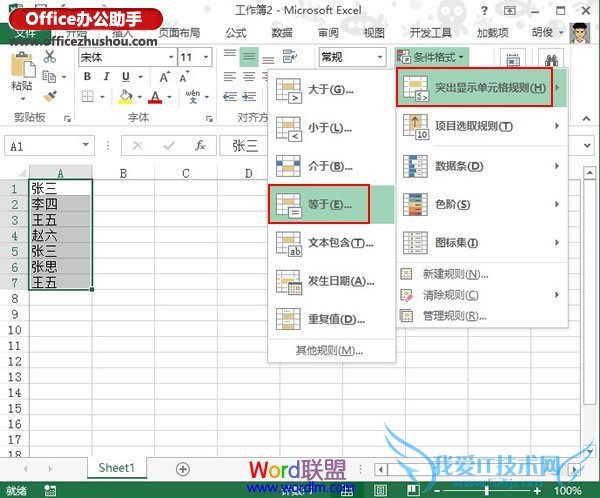Open 项目选取规则(T) submenu

(482, 126)
